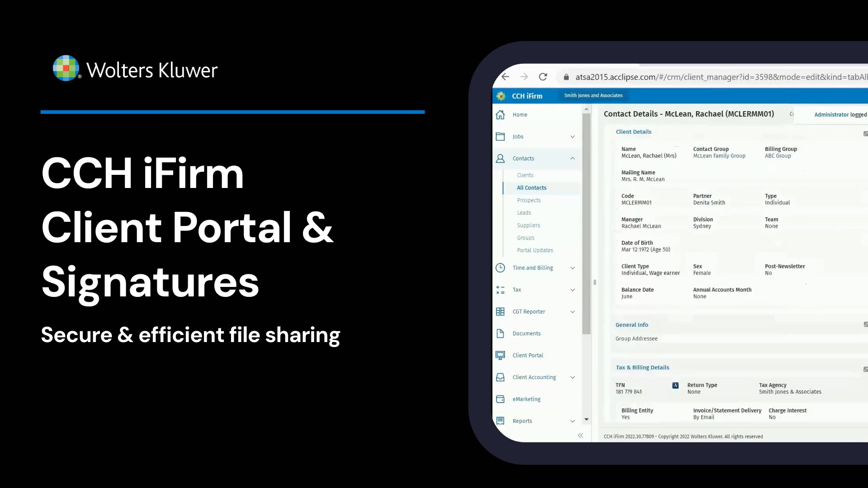Select the Portal Updates link
Screen dimensions: 868x488
point(535,250)
